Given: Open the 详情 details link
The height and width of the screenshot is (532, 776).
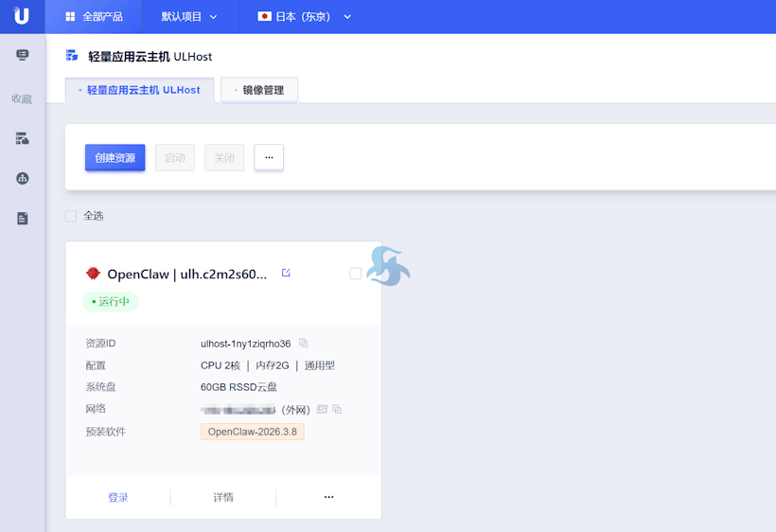Looking at the screenshot, I should click(223, 497).
